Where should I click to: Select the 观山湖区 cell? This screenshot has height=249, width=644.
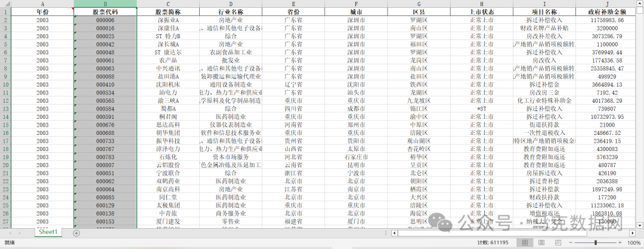(419, 141)
